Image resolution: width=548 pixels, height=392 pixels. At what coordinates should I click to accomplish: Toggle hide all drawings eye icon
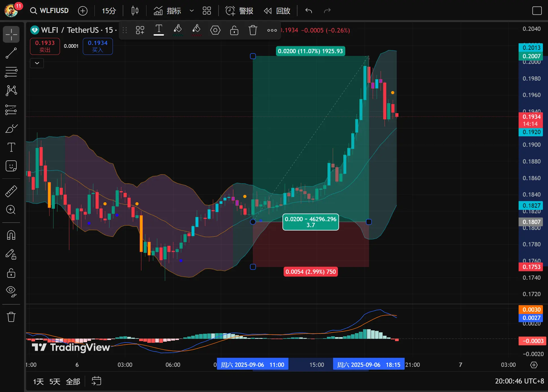pyautogui.click(x=11, y=292)
